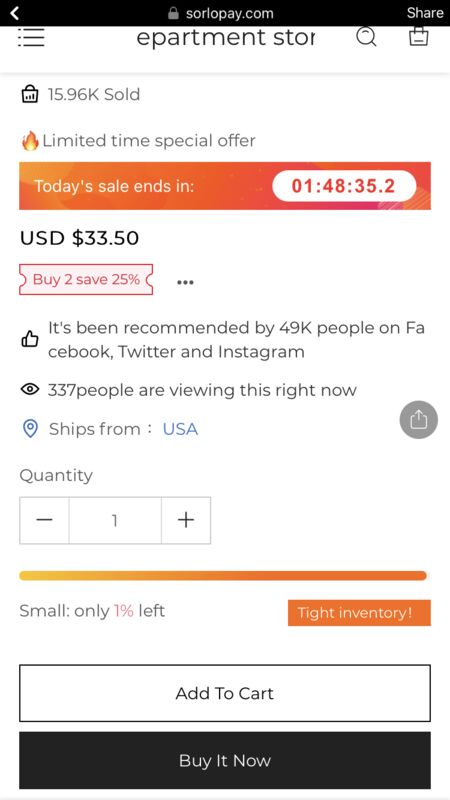Screen dimensions: 450x800
Task: Decrease quantity with the minus button
Action: click(x=44, y=520)
